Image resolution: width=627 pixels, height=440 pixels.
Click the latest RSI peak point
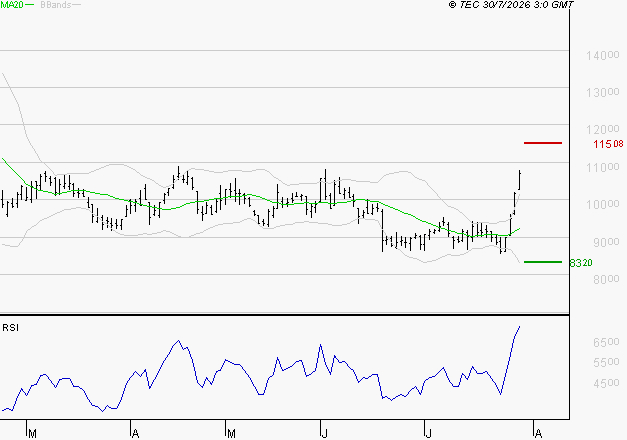click(x=519, y=326)
